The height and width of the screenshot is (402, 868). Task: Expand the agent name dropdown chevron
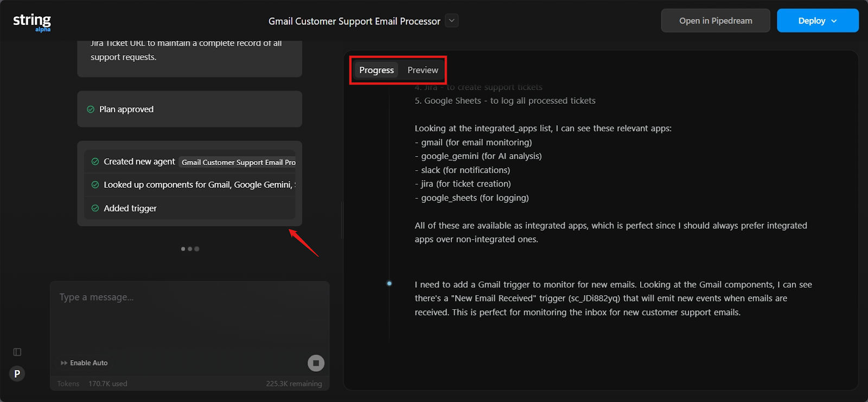(452, 21)
